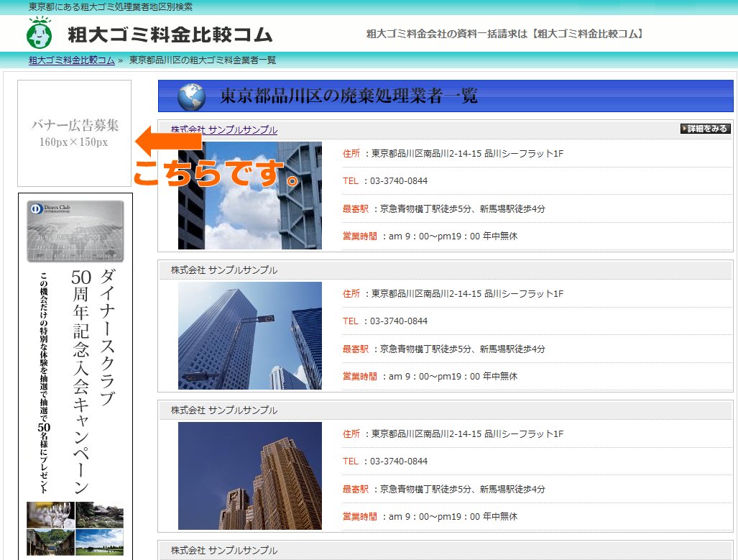This screenshot has height=560, width=738.
Task: Click the 東京都品川区の粗大ゴミ料金業者一覧 breadcrumb text
Action: coord(203,60)
